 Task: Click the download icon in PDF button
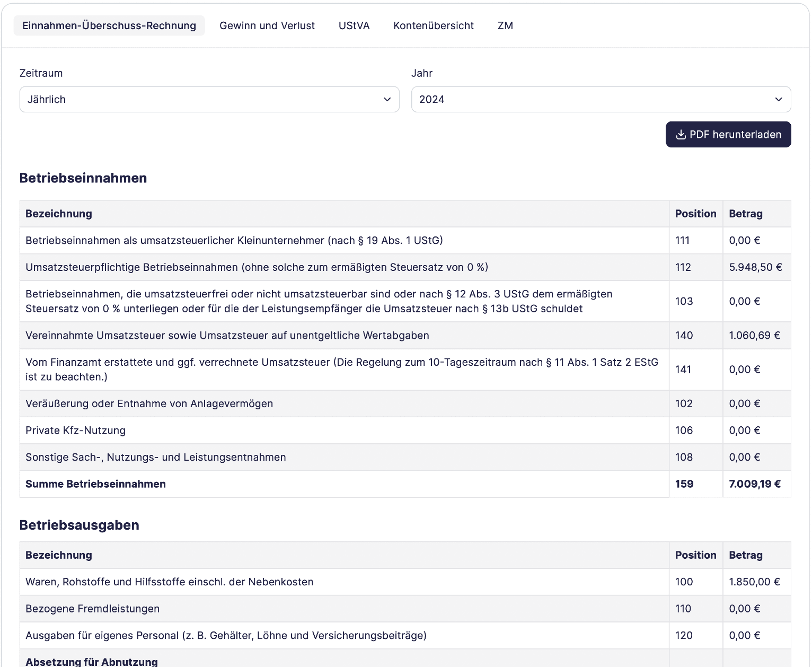point(681,135)
